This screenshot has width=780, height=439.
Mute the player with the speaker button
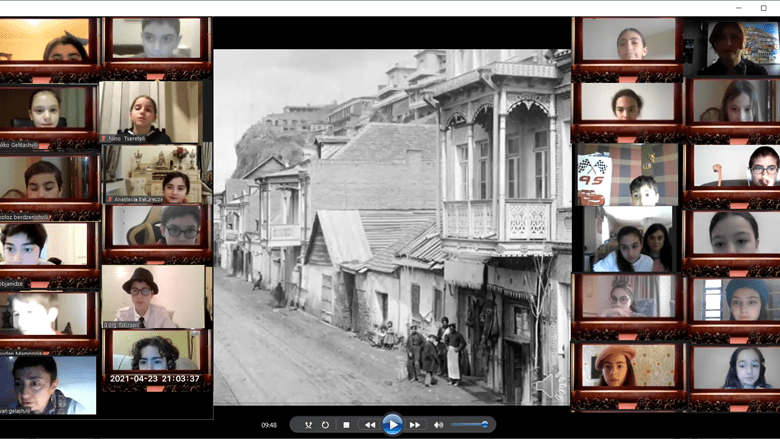pyautogui.click(x=438, y=425)
